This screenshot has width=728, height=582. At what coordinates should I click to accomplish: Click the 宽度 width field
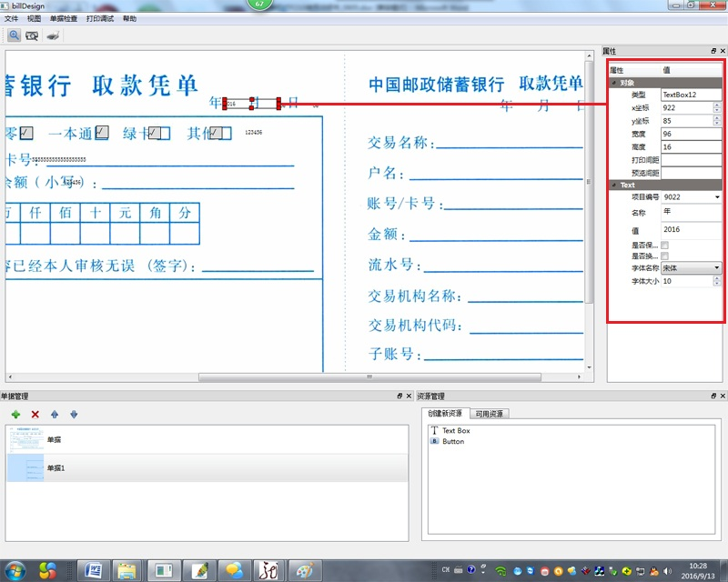[692, 134]
